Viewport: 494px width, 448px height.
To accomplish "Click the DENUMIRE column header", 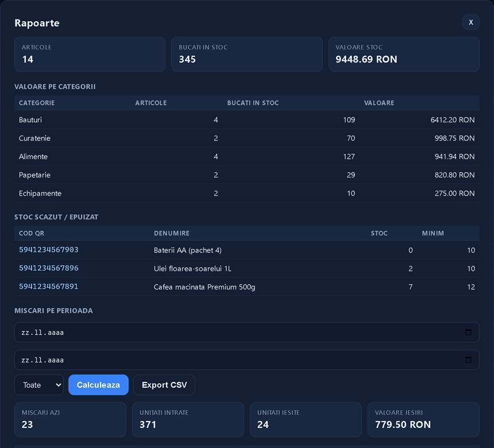I will (x=172, y=233).
